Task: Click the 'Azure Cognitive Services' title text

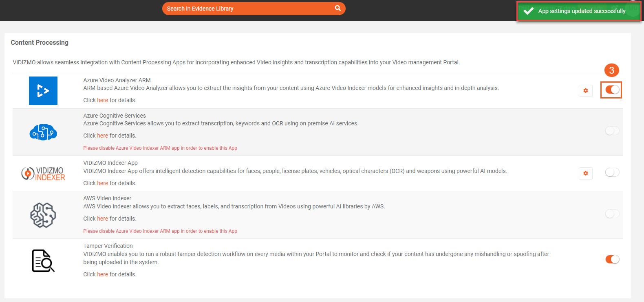Action: click(x=115, y=116)
